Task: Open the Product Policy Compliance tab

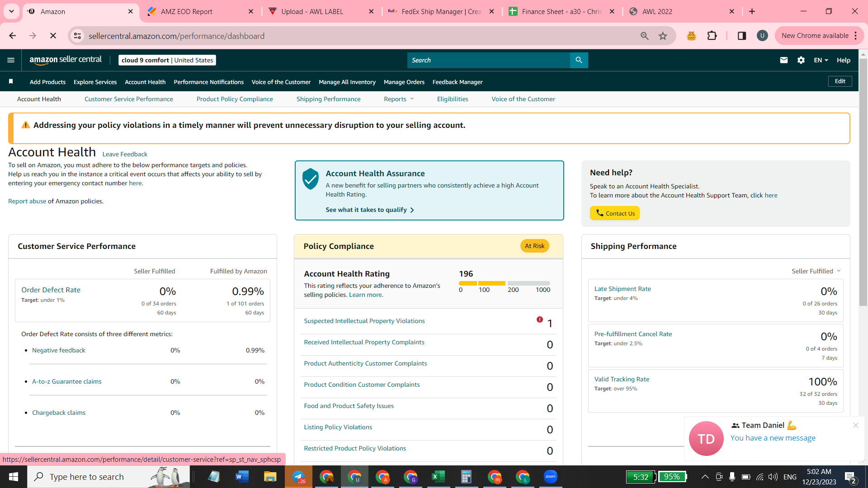Action: [x=235, y=99]
